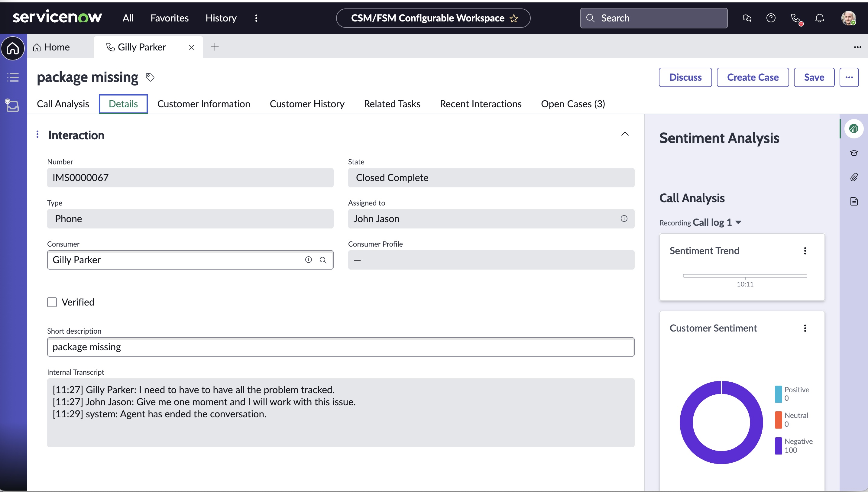Select the Details tab
The width and height of the screenshot is (868, 492).
pos(123,104)
